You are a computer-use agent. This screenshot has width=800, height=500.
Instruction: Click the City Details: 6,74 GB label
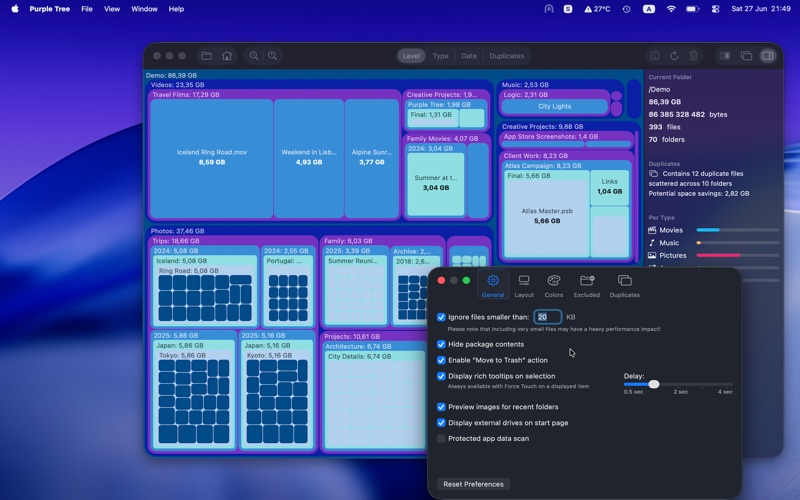point(360,357)
